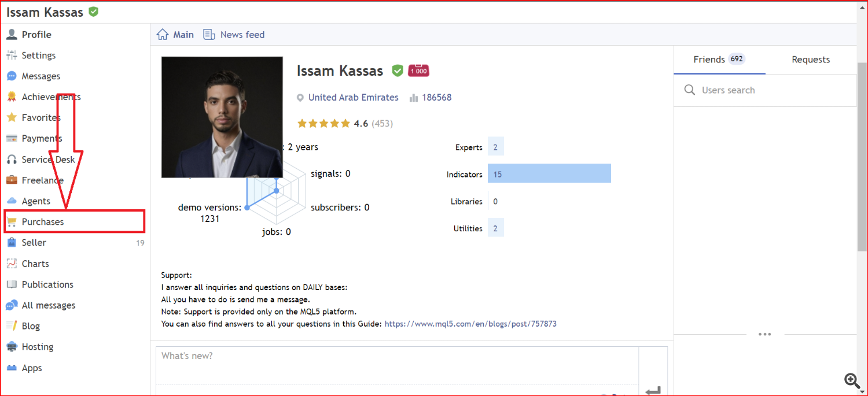Click the Indicators 15 bar in chart

pyautogui.click(x=549, y=174)
